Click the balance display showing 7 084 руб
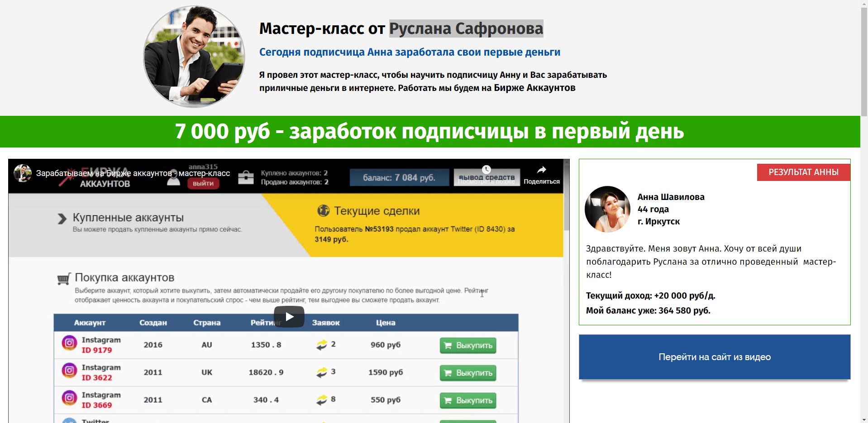Viewport: 868px width, 423px height. point(399,177)
